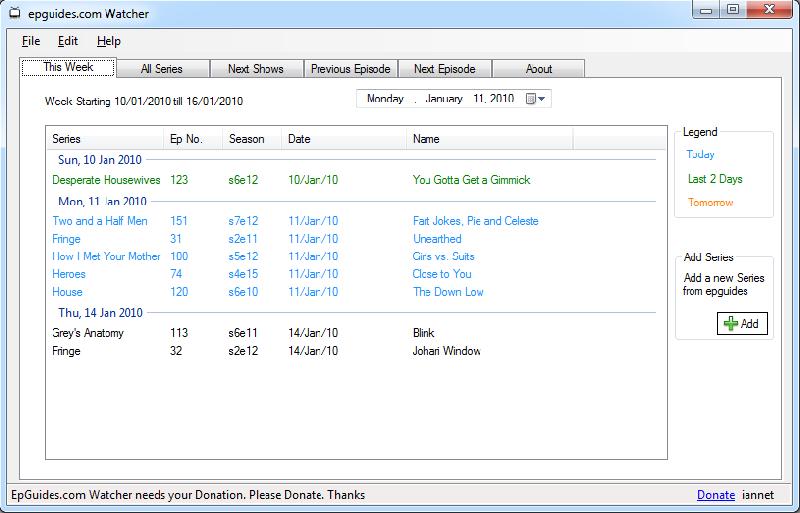Image resolution: width=800 pixels, height=513 pixels.
Task: Click the Last 2 Days legend label
Action: [x=715, y=179]
